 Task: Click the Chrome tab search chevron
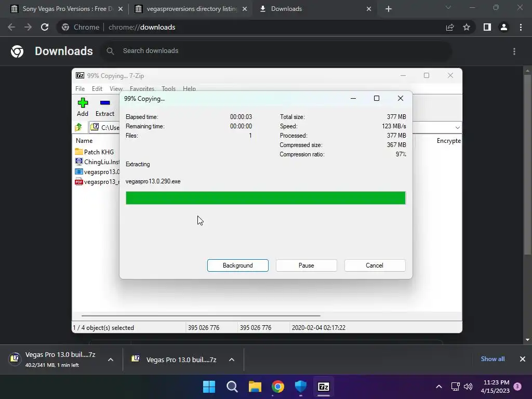448,7
